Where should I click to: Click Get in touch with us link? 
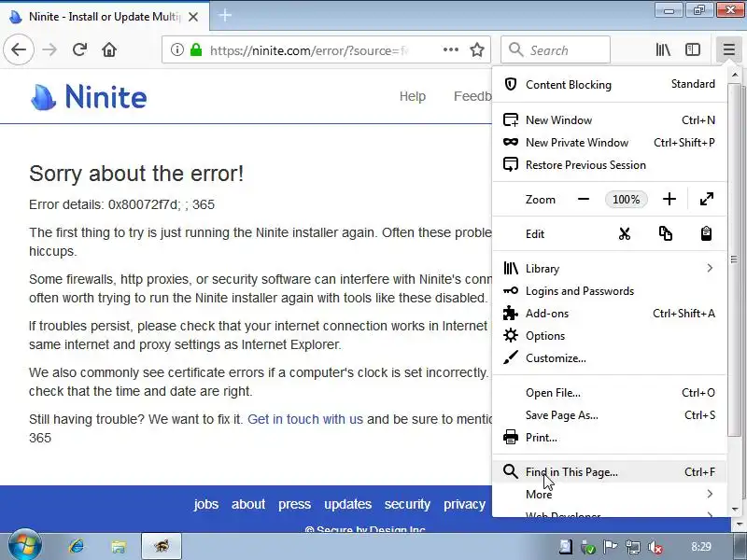[x=305, y=419]
